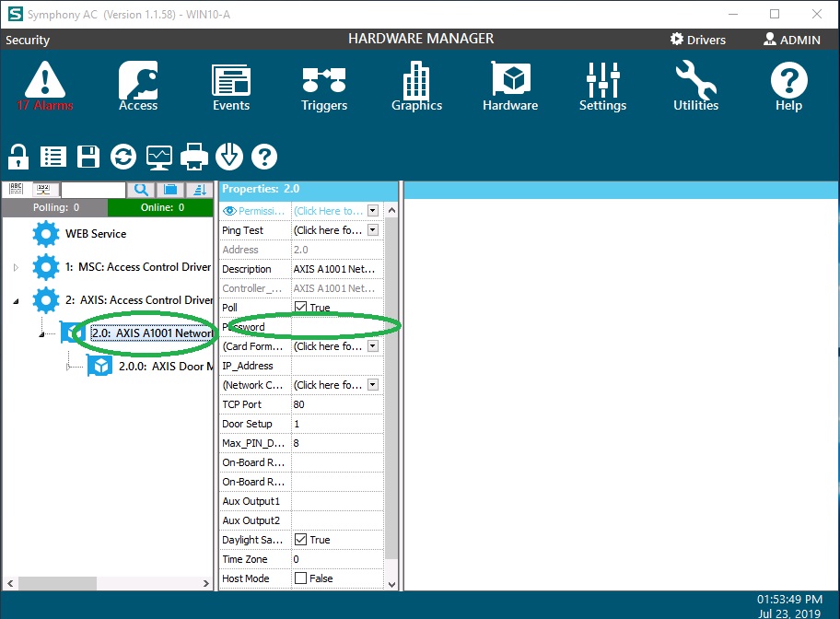The image size is (840, 619).
Task: Collapse the 2: AXIS Access Control Driver node
Action: pos(16,301)
